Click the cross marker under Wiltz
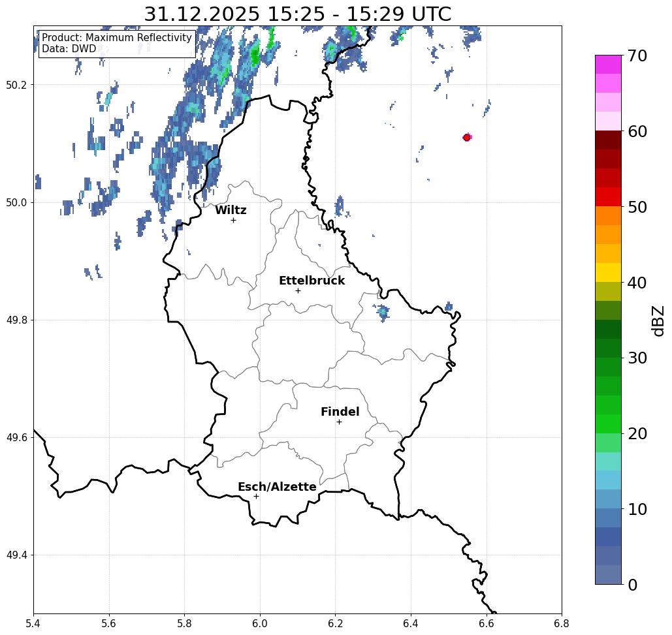The image size is (672, 635). (x=234, y=220)
